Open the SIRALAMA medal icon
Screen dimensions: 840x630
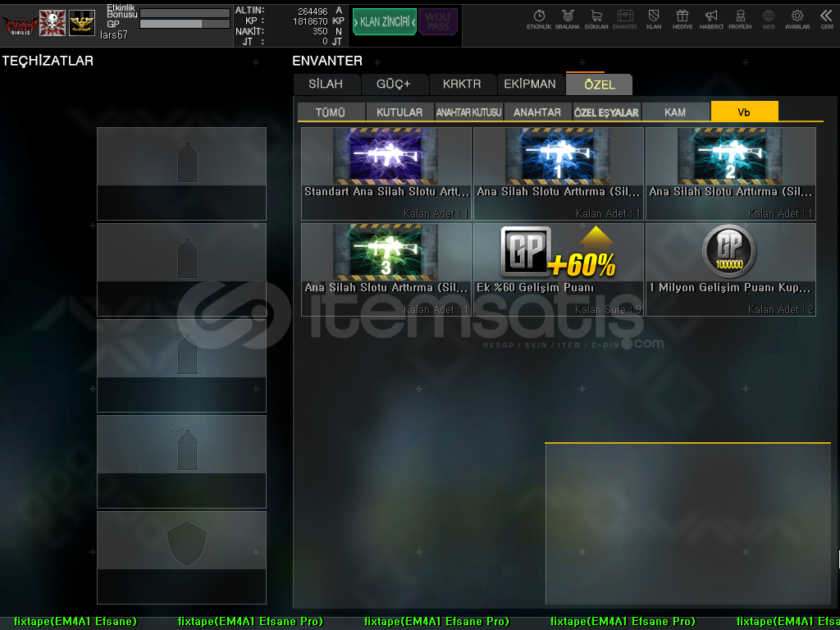(568, 19)
